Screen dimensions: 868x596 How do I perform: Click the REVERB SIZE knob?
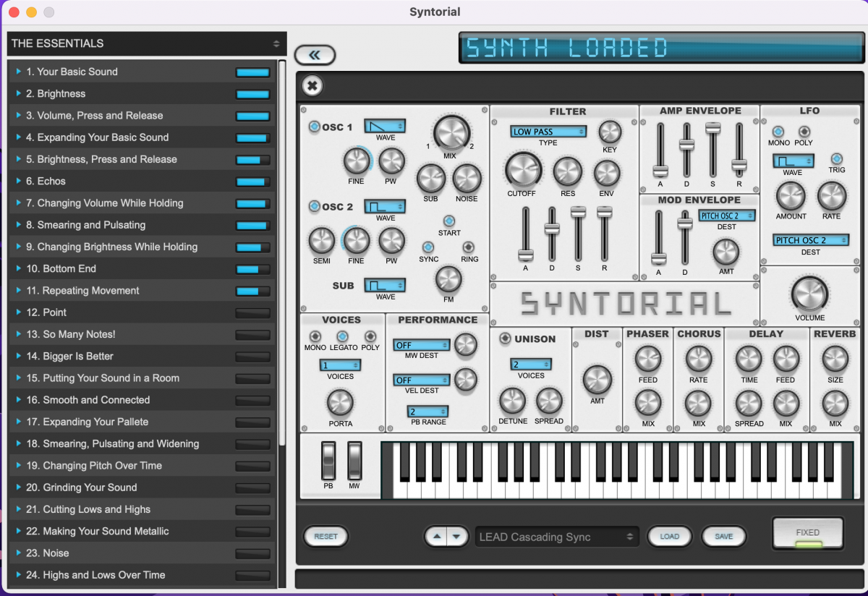(835, 359)
